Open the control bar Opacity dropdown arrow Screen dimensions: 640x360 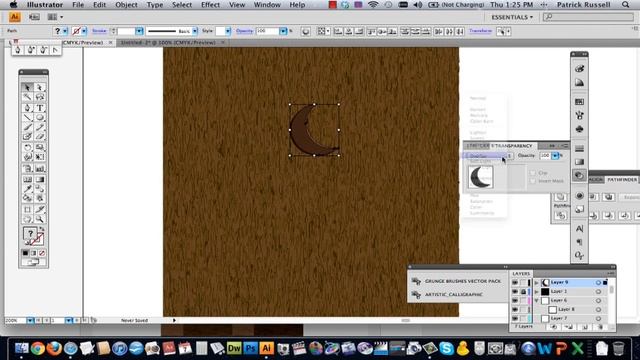(283, 31)
